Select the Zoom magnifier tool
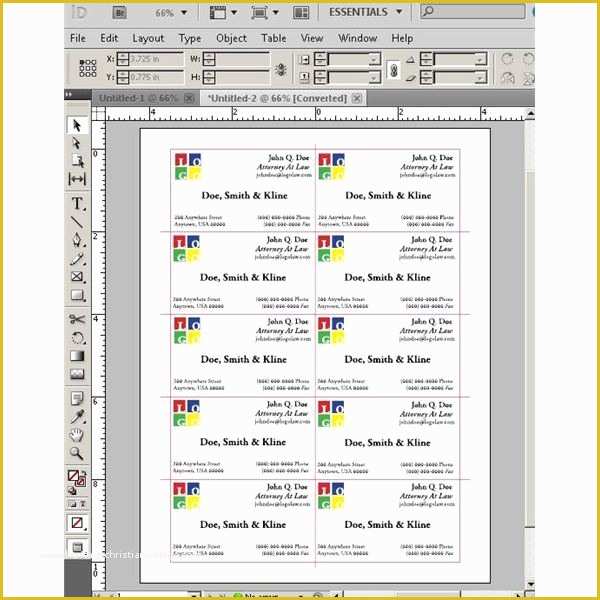 77,453
